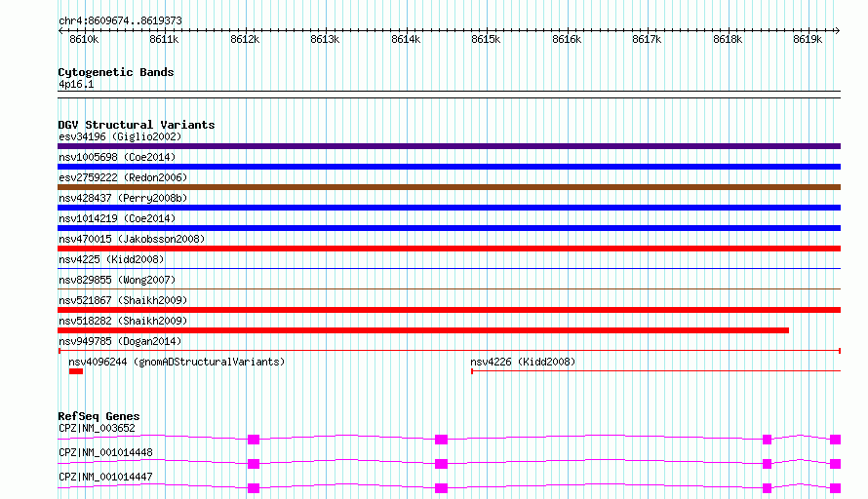
Task: Select the nsv470015 (Jakobsson2008) label
Action: pyautogui.click(x=132, y=239)
